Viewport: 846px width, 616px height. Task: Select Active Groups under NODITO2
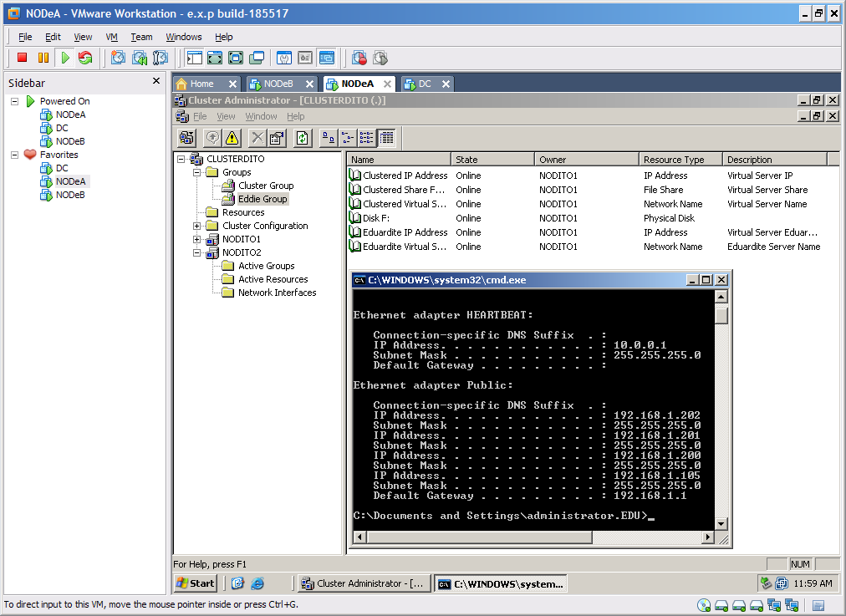(267, 266)
